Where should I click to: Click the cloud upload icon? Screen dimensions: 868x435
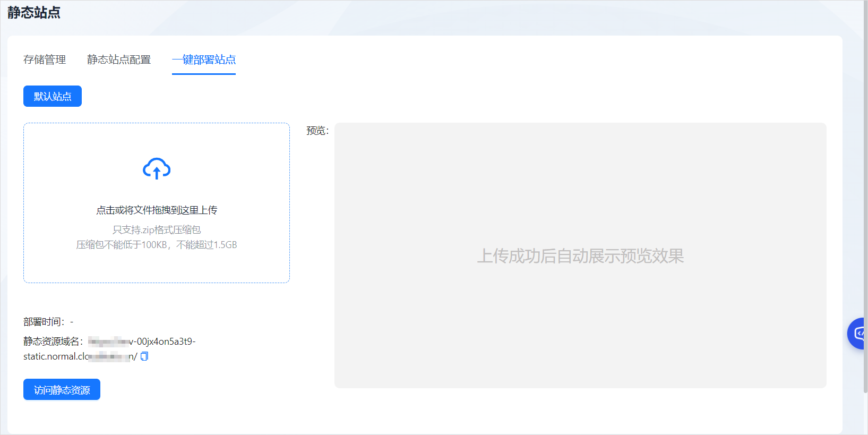157,168
